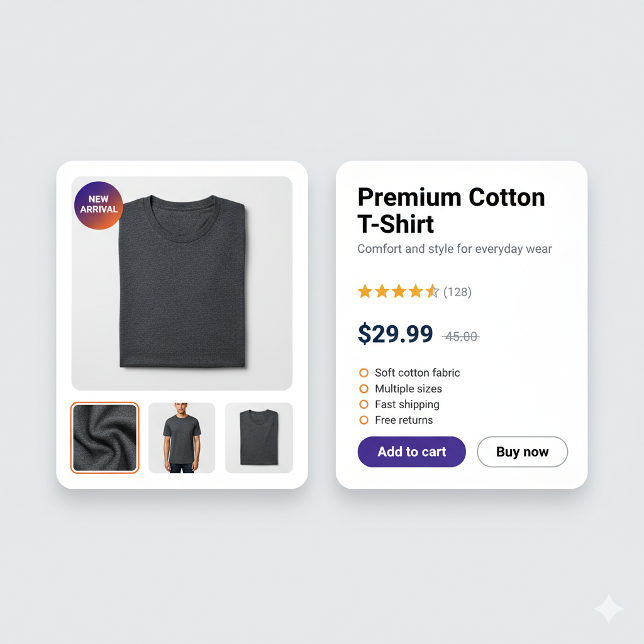The width and height of the screenshot is (644, 644).
Task: Click the fourth rating star
Action: click(x=416, y=291)
